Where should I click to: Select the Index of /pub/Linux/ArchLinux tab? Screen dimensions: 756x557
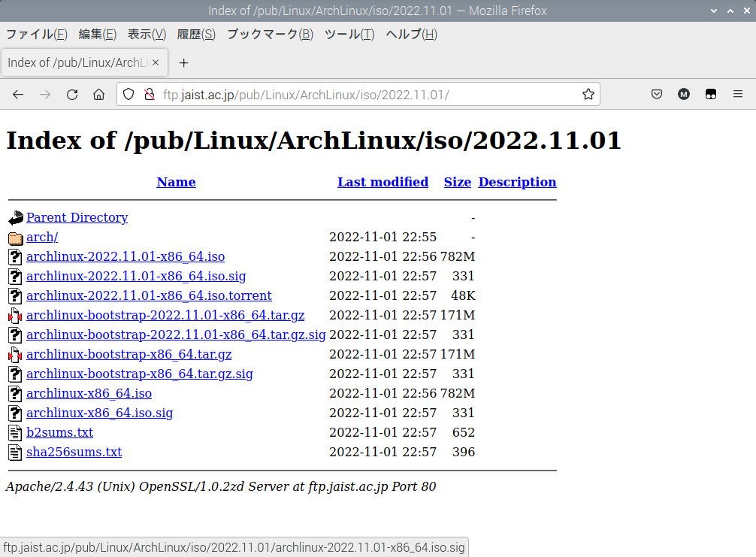pyautogui.click(x=79, y=62)
